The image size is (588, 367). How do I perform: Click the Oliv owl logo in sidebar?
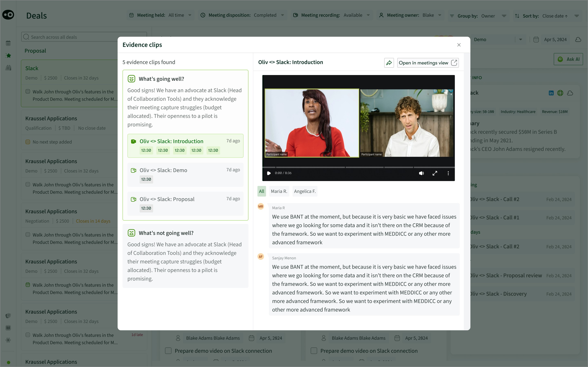(x=8, y=15)
